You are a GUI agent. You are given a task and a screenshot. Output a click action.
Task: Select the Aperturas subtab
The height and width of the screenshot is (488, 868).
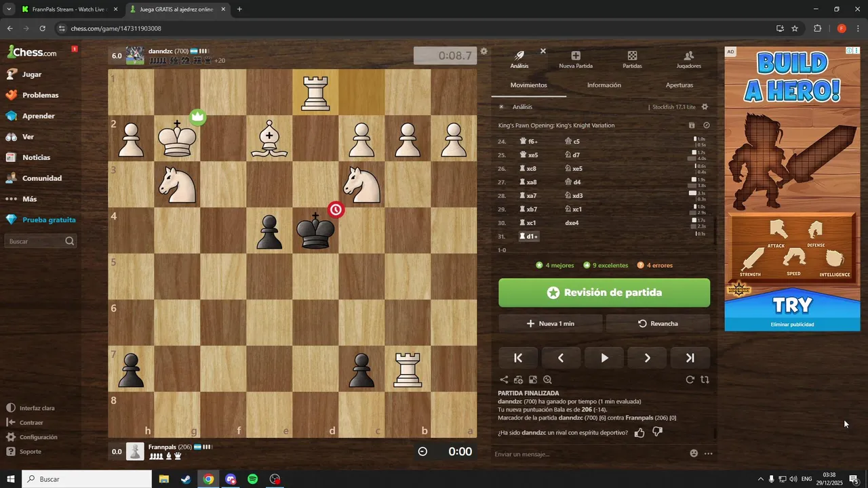click(x=679, y=85)
